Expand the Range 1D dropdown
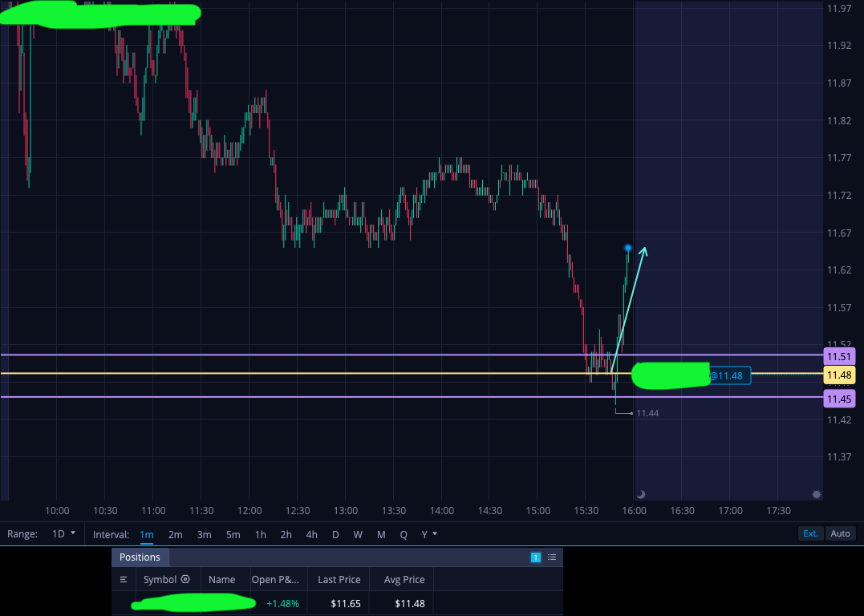 (x=63, y=534)
